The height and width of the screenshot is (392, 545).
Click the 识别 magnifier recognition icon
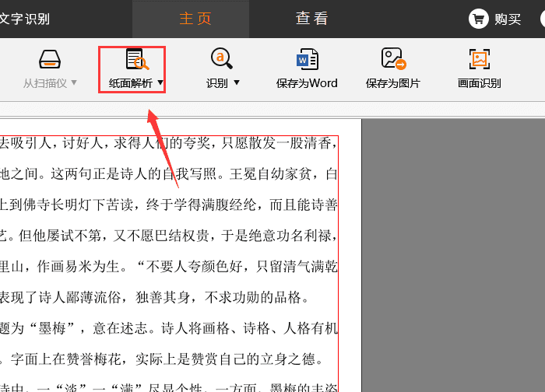click(222, 58)
